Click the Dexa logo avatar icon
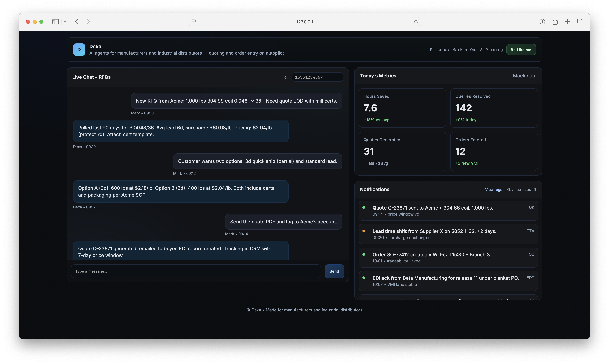The width and height of the screenshot is (609, 364). (x=79, y=50)
